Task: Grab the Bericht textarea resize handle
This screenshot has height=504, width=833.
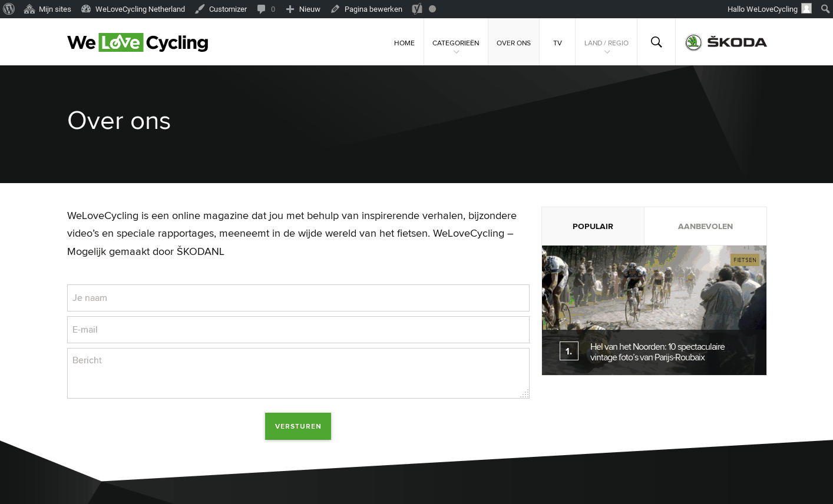Action: point(524,393)
